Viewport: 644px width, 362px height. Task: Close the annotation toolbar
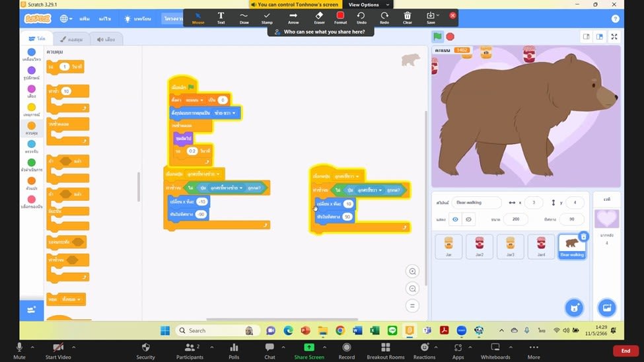point(452,15)
